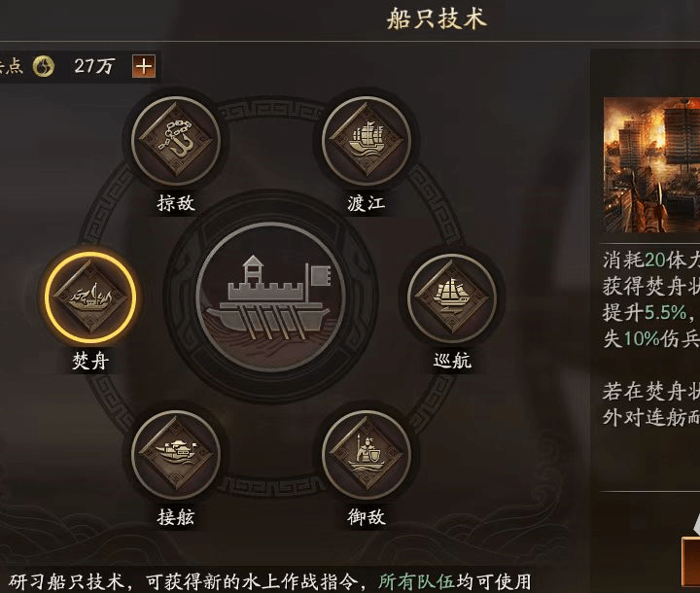Screen dimensions: 700x593
Task: Click the 渡江 label text
Action: click(367, 203)
